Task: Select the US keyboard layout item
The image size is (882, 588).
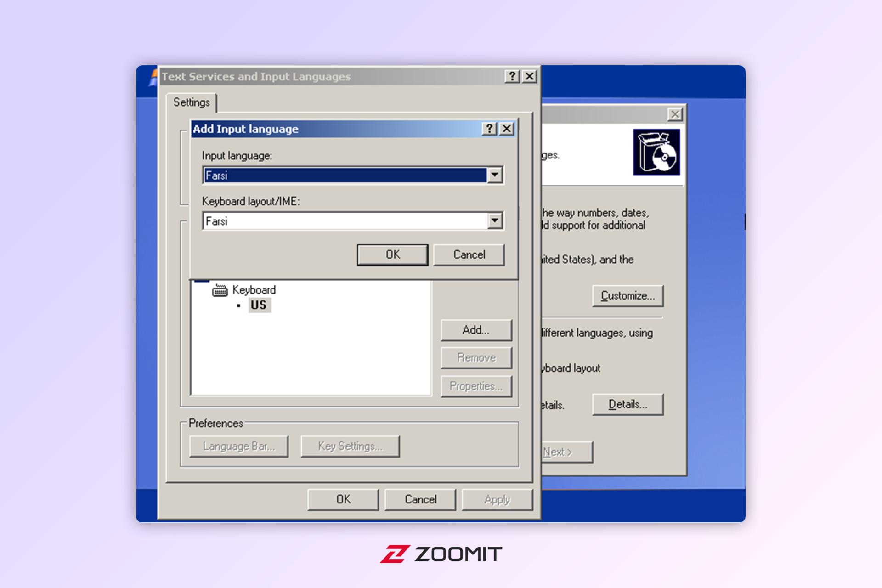Action: (259, 305)
